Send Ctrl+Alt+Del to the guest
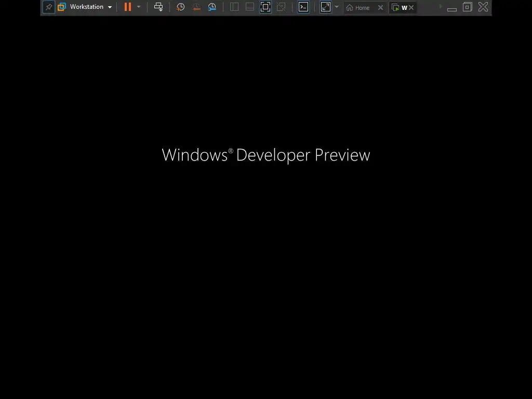 158,7
